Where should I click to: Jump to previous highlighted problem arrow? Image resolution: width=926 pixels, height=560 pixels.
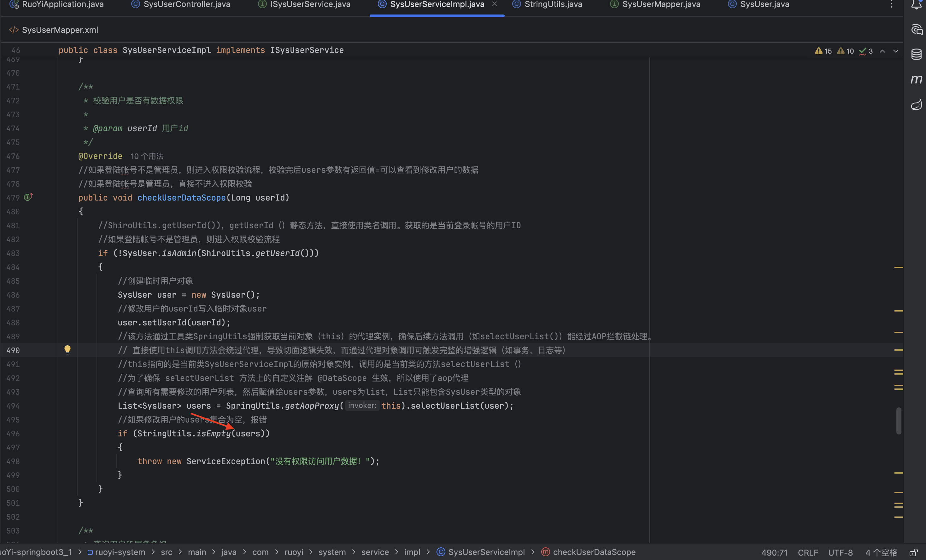point(882,51)
